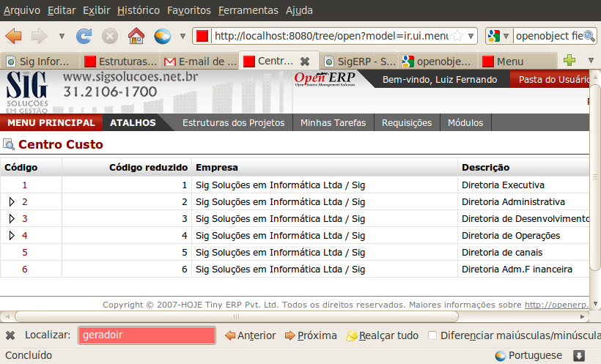Click the forward navigation arrow
601x364 pixels.
[x=39, y=36]
